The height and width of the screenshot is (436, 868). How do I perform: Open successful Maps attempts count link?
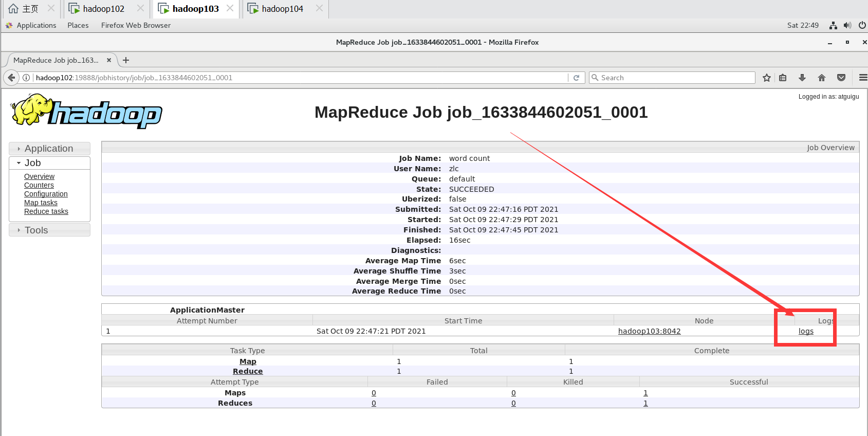(645, 393)
